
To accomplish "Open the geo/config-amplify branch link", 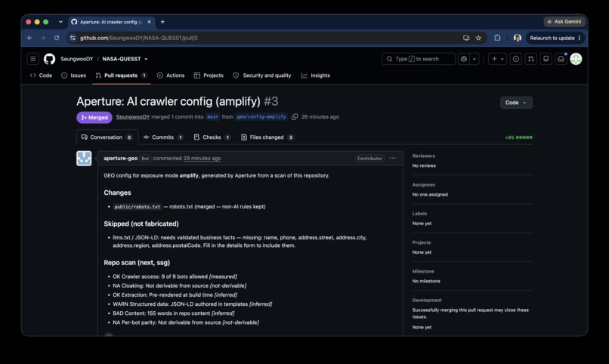I will [x=261, y=117].
